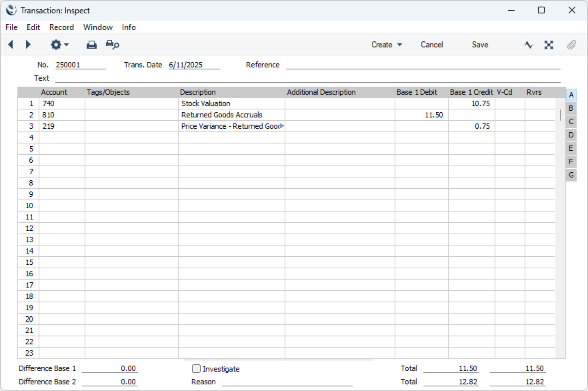Screen dimensions: 588x391
Task: Click the Additional Description column header
Action: (321, 92)
